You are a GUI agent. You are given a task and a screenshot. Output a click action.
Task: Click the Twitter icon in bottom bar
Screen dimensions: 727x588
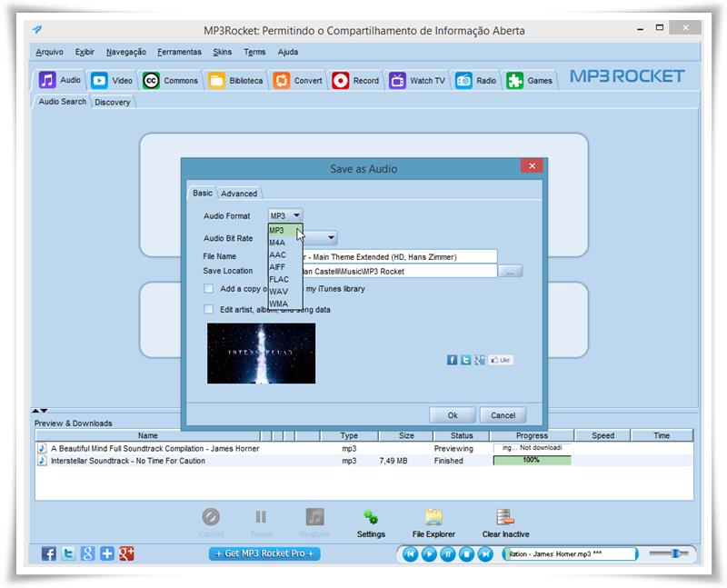click(68, 553)
